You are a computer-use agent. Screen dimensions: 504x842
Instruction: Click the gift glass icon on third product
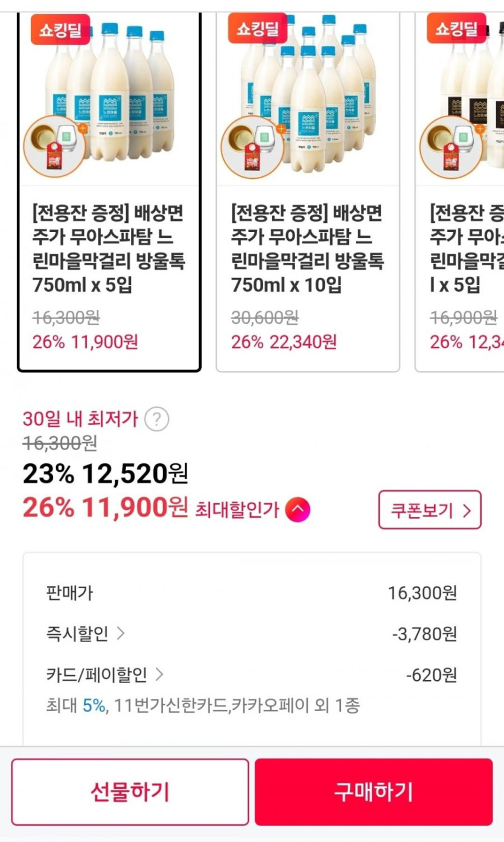tap(451, 147)
